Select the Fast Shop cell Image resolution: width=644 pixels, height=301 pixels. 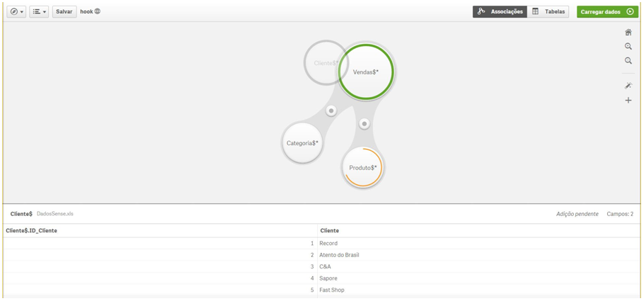tap(478, 290)
